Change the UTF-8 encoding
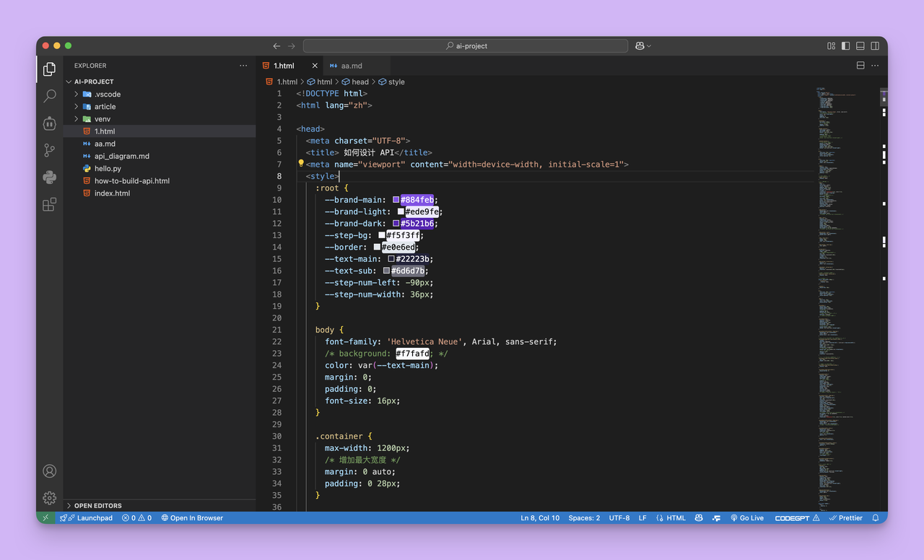 (619, 518)
